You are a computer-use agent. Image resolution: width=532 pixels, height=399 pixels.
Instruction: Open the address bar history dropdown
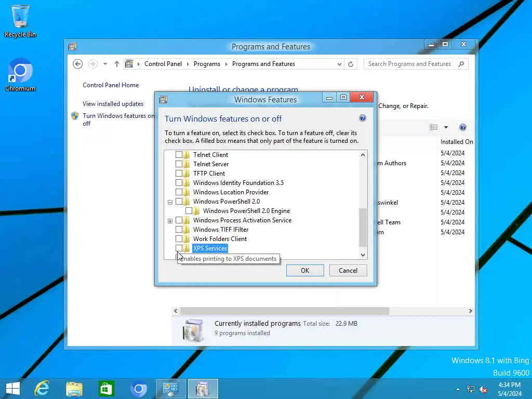pos(339,64)
